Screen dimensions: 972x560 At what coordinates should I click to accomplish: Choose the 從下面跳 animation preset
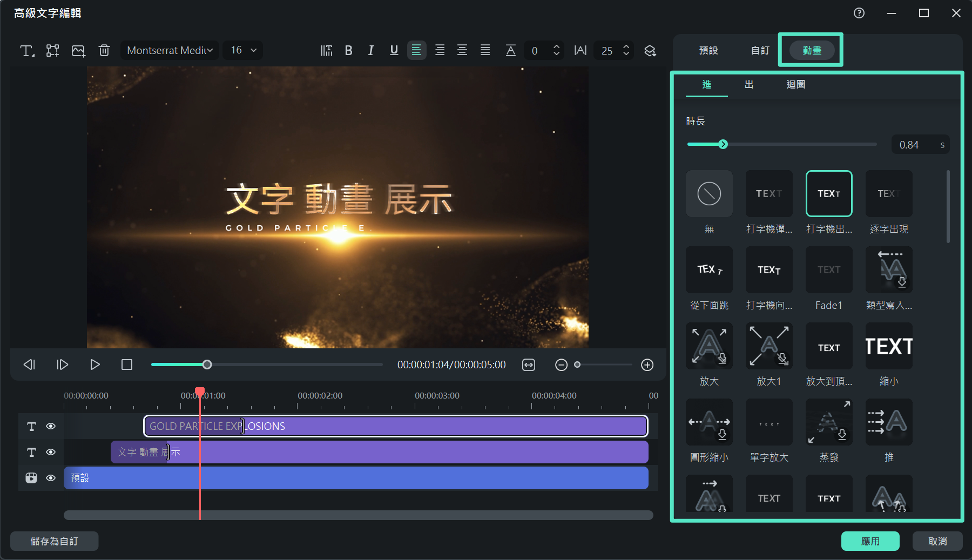pos(709,270)
